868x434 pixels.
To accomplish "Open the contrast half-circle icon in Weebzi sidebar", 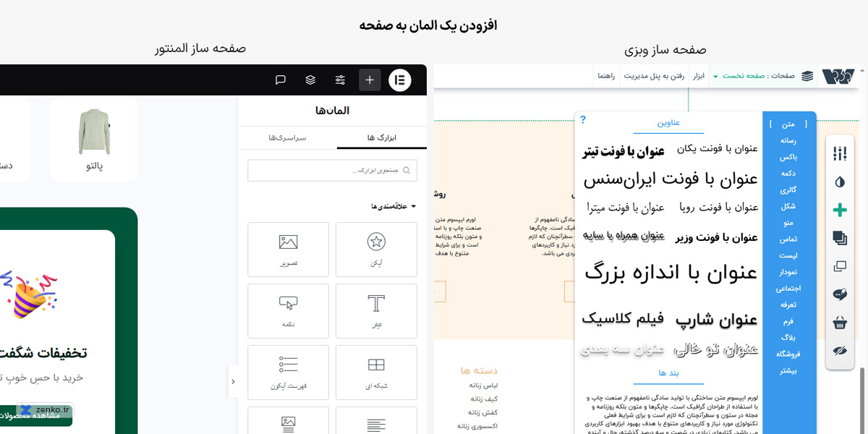I will point(840,182).
